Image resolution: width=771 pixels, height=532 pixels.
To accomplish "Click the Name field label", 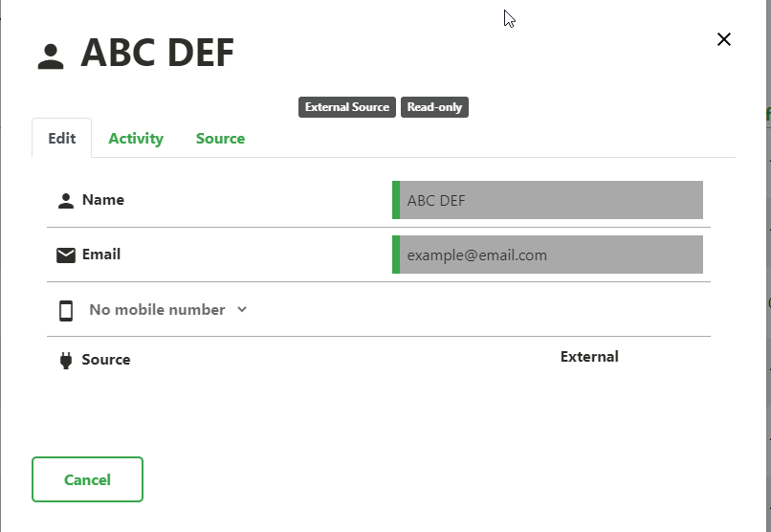I will click(x=103, y=200).
